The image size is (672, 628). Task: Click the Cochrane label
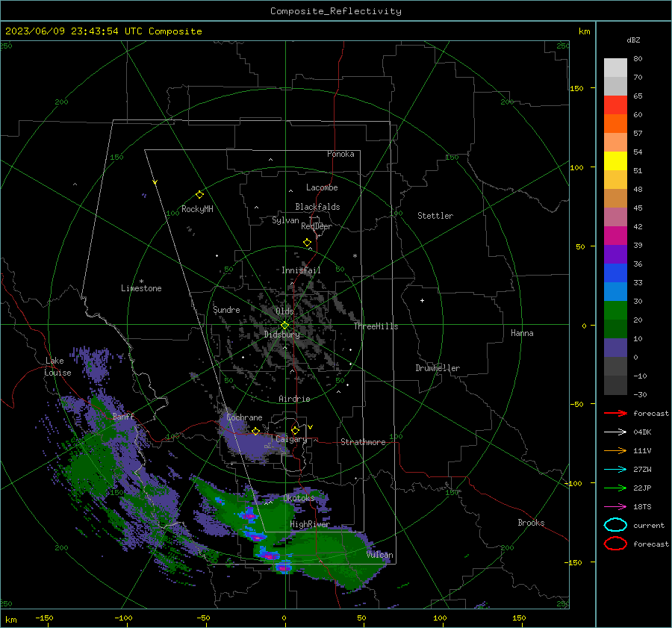tap(244, 417)
